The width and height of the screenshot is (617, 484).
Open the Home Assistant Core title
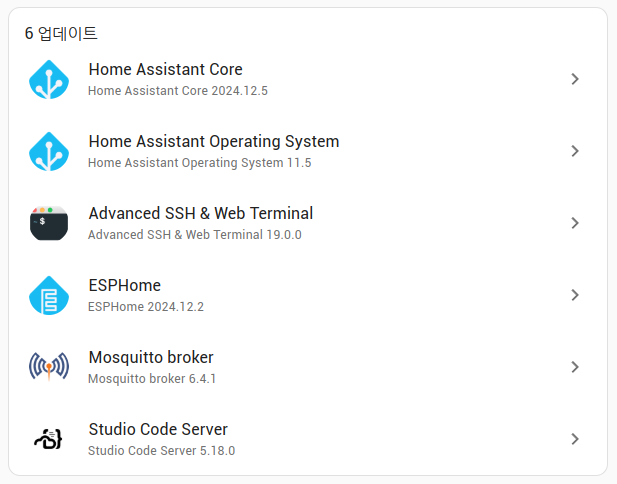(x=165, y=69)
